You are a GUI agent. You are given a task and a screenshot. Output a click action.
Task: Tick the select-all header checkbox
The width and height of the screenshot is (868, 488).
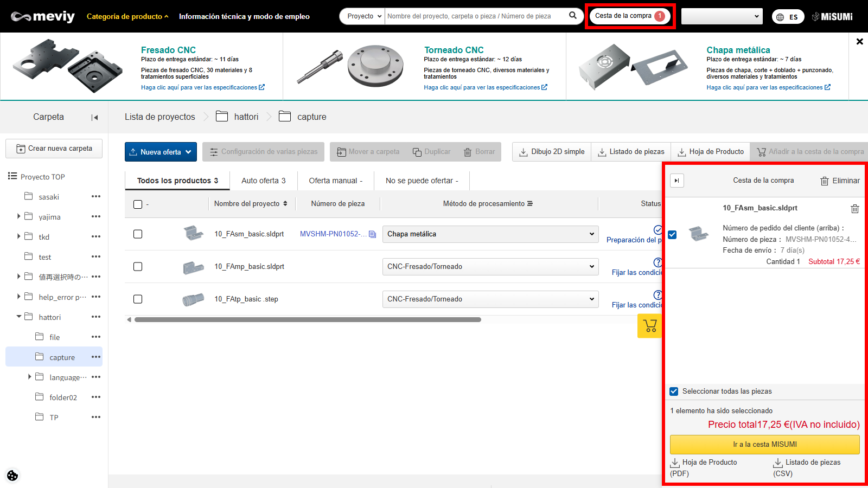click(x=138, y=204)
